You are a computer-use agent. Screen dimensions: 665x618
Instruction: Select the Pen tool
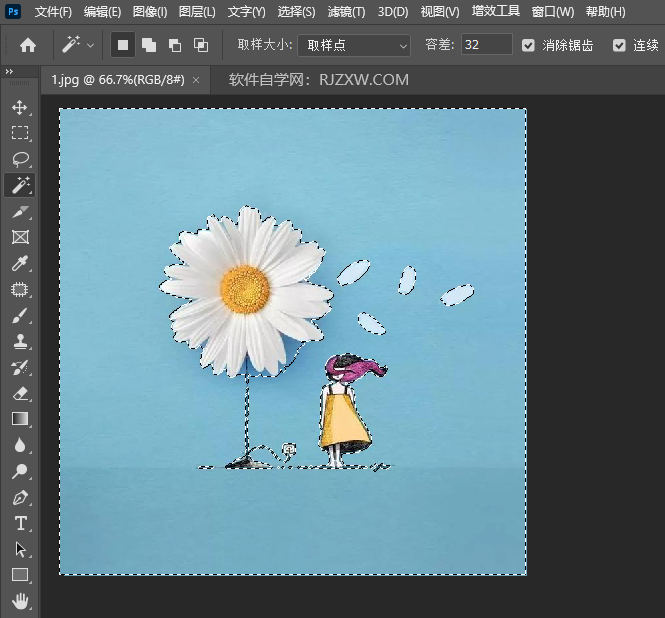pyautogui.click(x=20, y=497)
